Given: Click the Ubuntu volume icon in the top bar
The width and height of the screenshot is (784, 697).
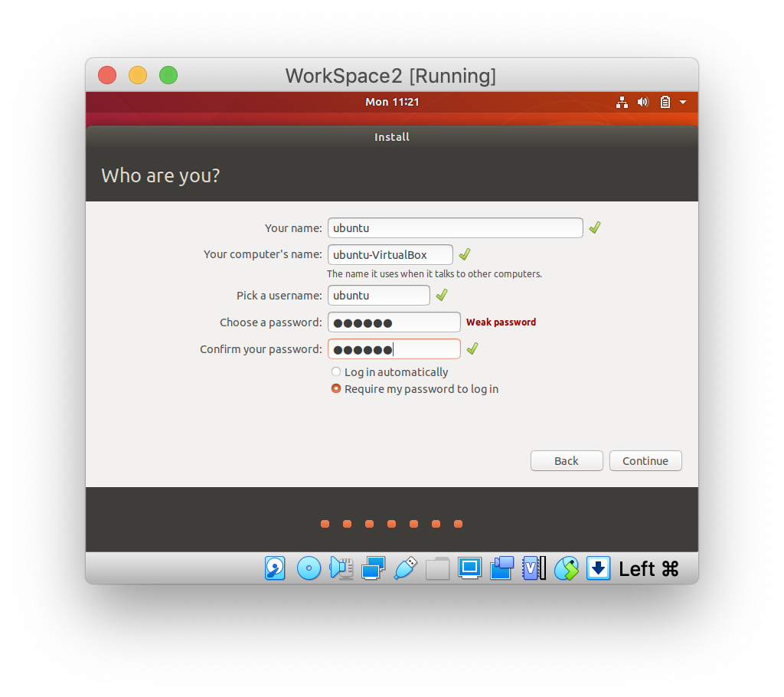Looking at the screenshot, I should point(643,102).
